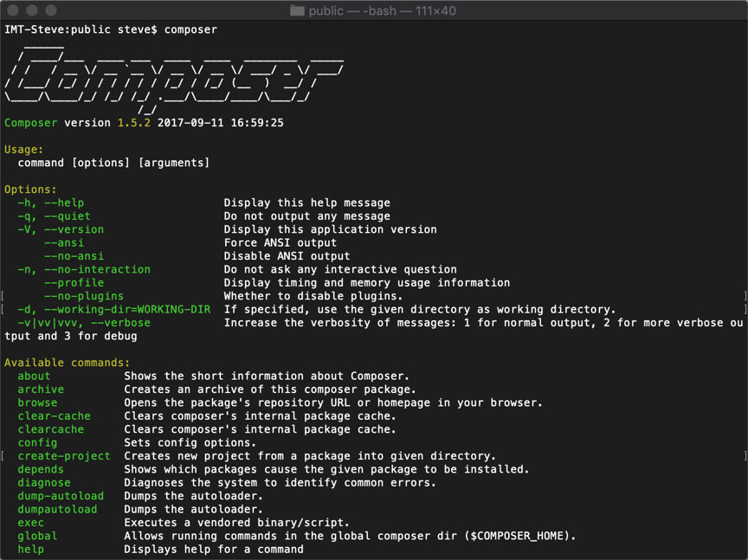Screen dimensions: 748x560
Task: Click the 'global' command
Action: coord(37,537)
